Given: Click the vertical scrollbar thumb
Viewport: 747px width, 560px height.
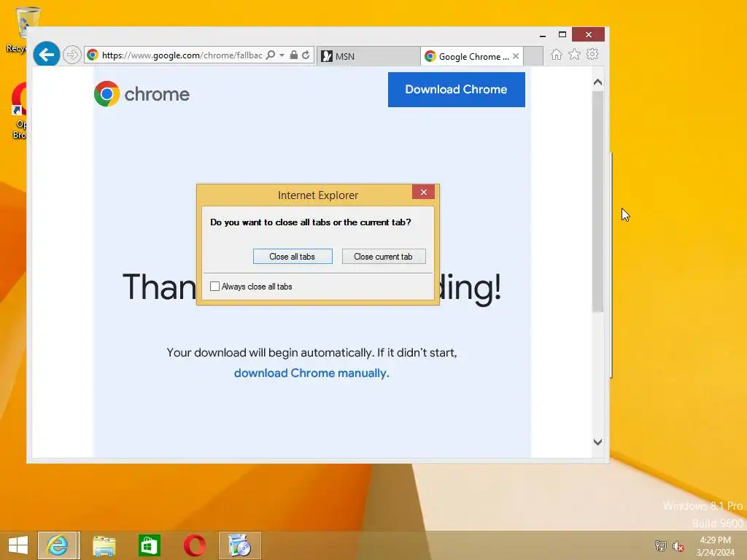Looking at the screenshot, I should (598, 201).
